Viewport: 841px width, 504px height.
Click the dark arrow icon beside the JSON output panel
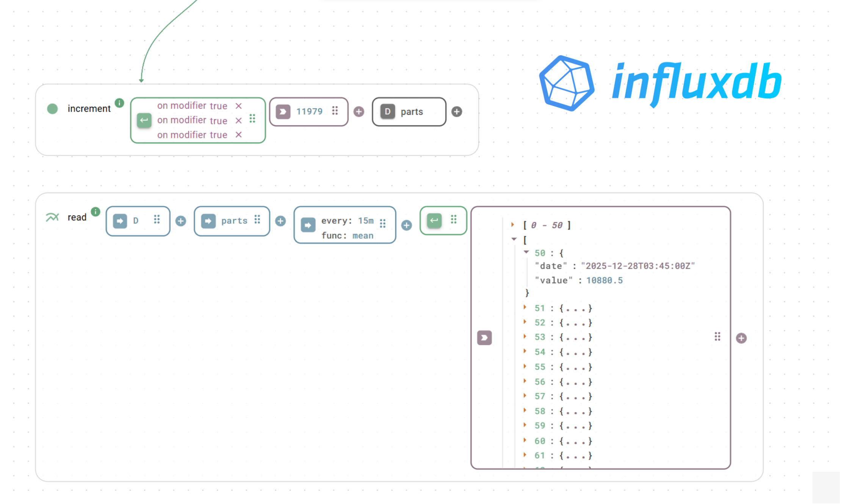[x=484, y=337]
